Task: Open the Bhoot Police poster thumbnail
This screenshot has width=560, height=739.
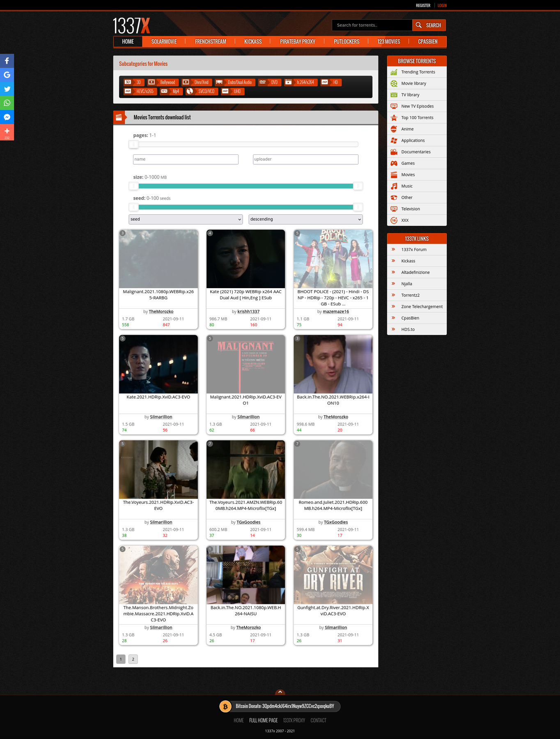Action: click(333, 259)
